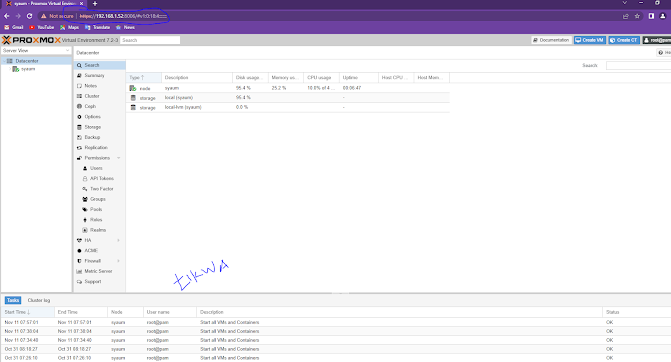Open the YouTube bookmark
Viewport: 671px width, 362px height.
(x=42, y=27)
